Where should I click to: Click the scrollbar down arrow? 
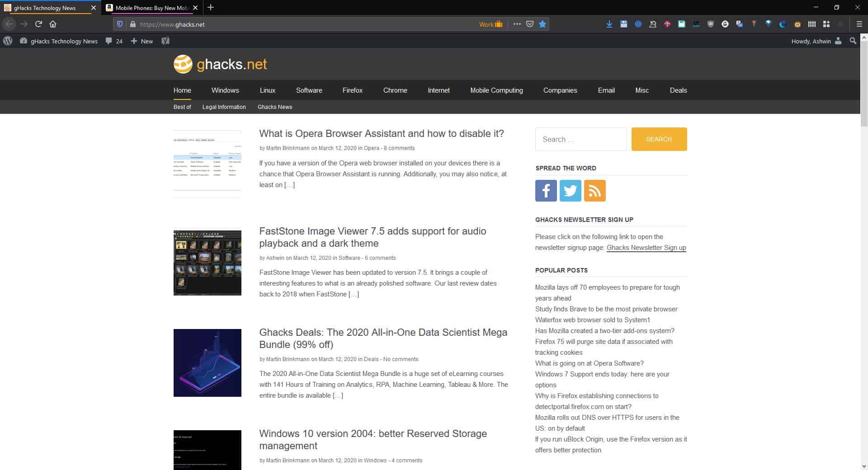pos(863,466)
